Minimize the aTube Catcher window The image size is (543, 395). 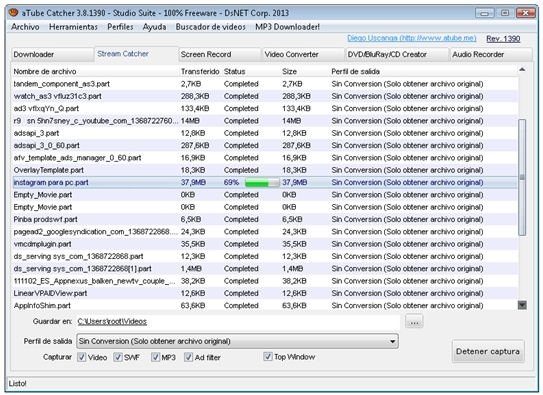pyautogui.click(x=485, y=13)
